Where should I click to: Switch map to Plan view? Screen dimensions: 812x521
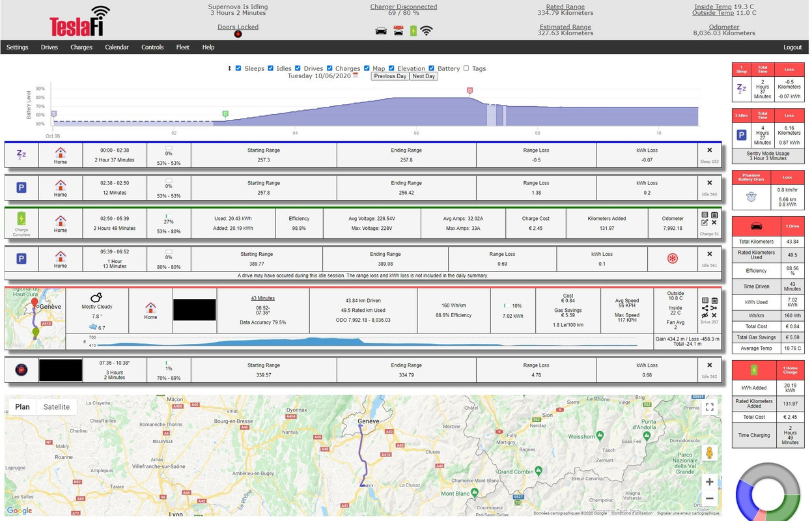23,407
